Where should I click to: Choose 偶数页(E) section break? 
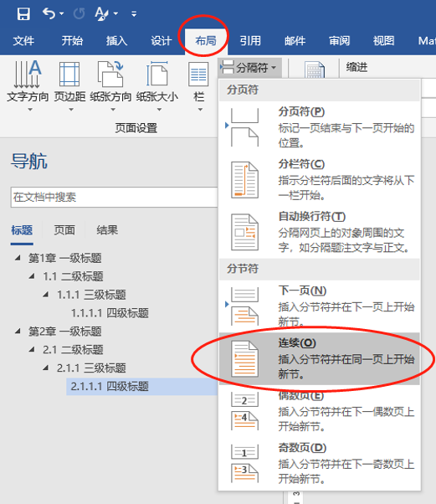pyautogui.click(x=320, y=411)
